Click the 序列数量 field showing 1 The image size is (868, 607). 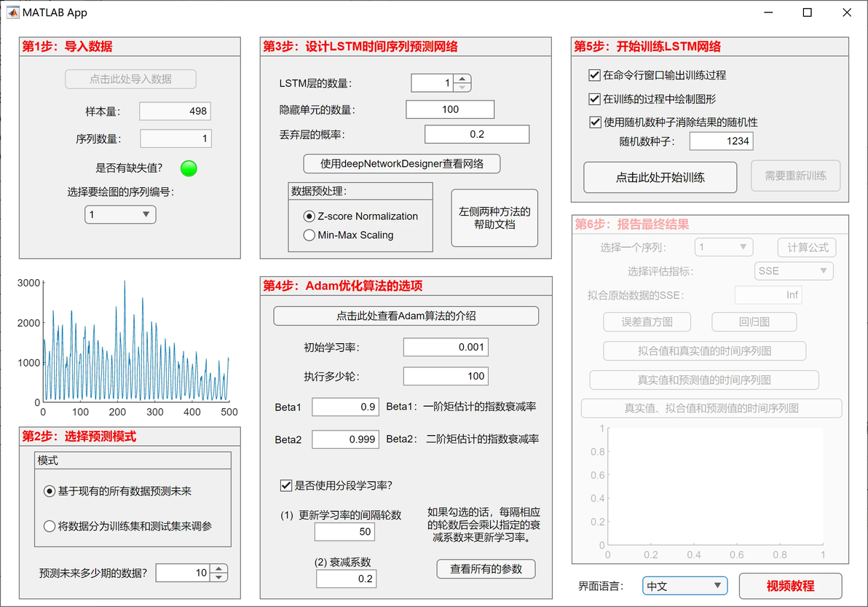[175, 138]
